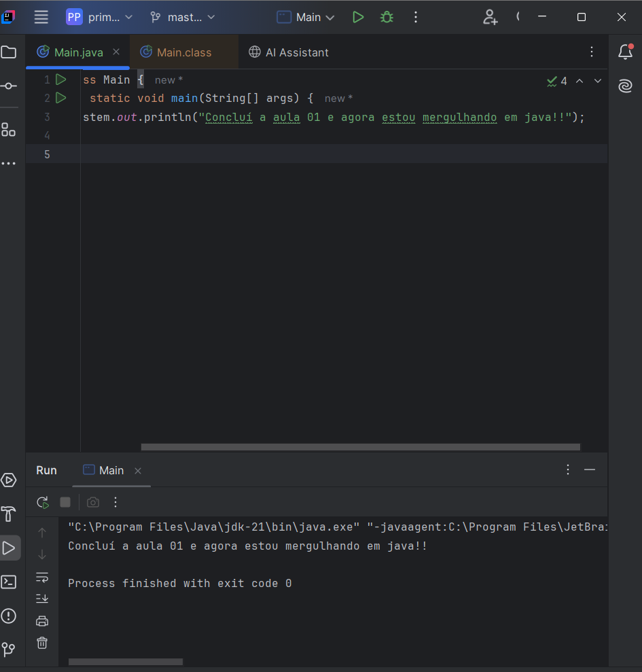Open the Project tool window folder icon
This screenshot has height=672, width=642.
click(9, 52)
